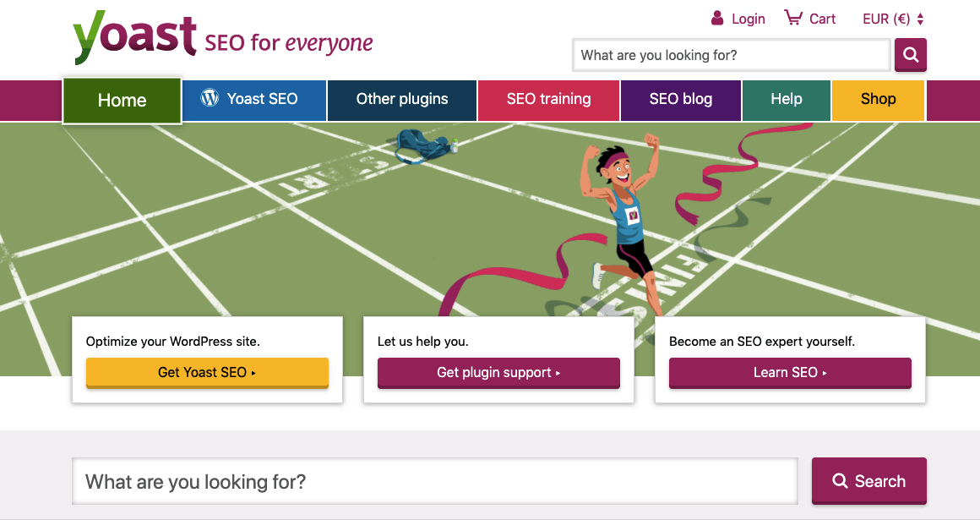This screenshot has height=520, width=980.
Task: Navigate to the SEO blog menu item
Action: coord(681,99)
